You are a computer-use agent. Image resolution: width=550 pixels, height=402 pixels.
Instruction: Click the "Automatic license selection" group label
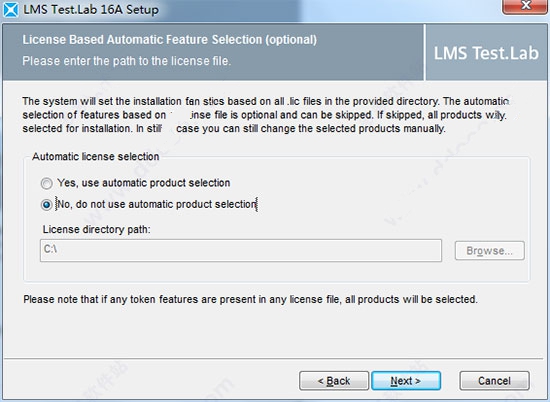click(96, 156)
